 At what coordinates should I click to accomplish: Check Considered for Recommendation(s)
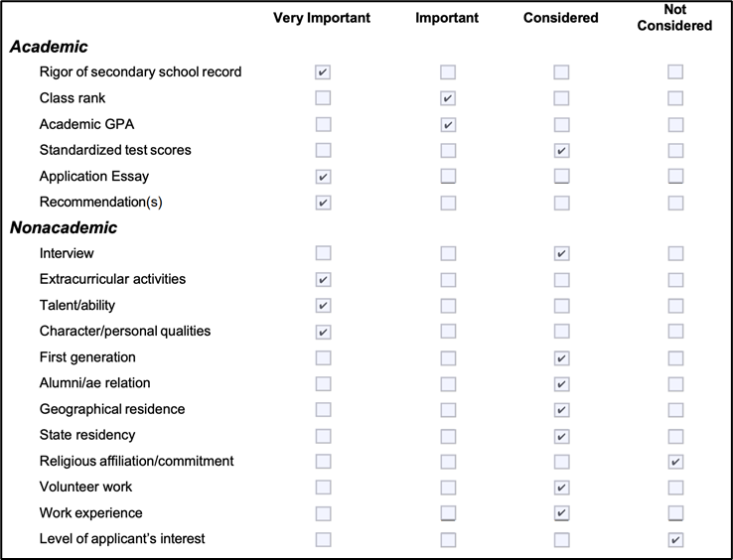561,203
